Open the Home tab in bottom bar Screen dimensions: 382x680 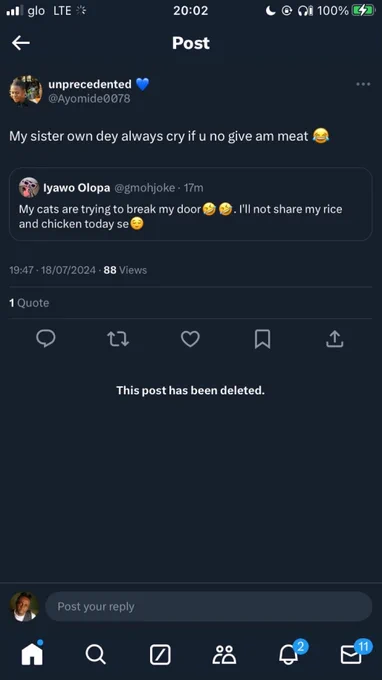click(33, 654)
